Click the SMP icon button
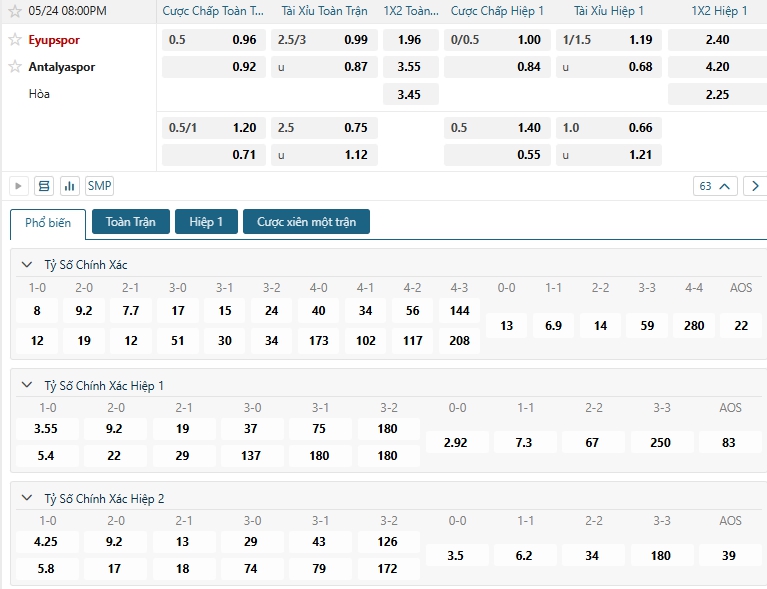The image size is (767, 589). click(100, 186)
